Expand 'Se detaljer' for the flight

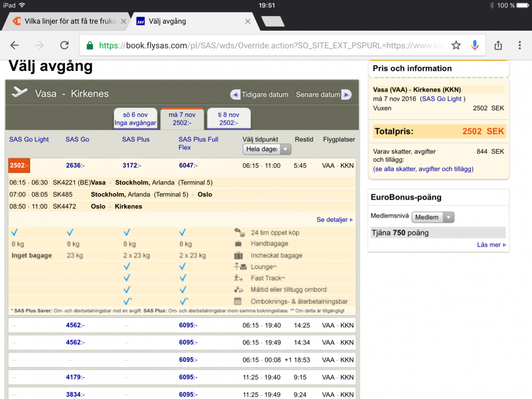point(335,220)
